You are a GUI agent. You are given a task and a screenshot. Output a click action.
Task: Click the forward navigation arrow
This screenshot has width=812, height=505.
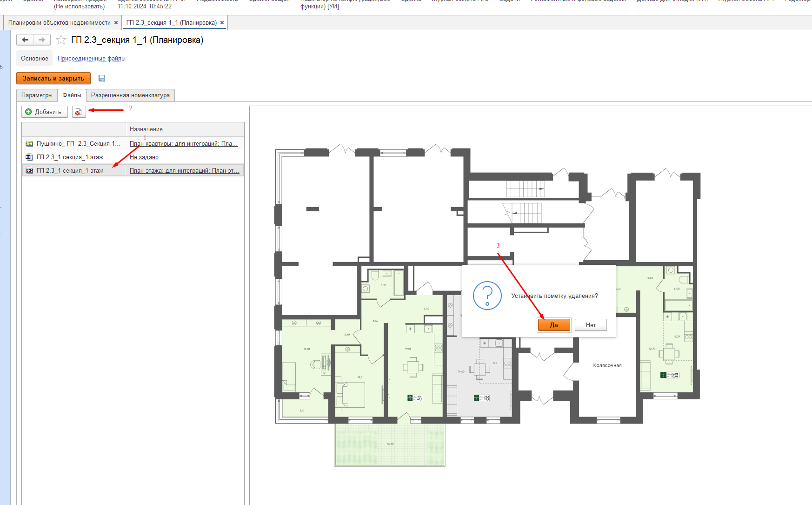(x=42, y=40)
